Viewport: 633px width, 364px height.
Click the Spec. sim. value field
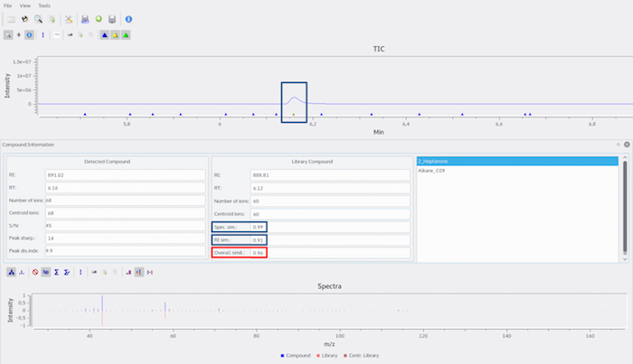coord(259,227)
